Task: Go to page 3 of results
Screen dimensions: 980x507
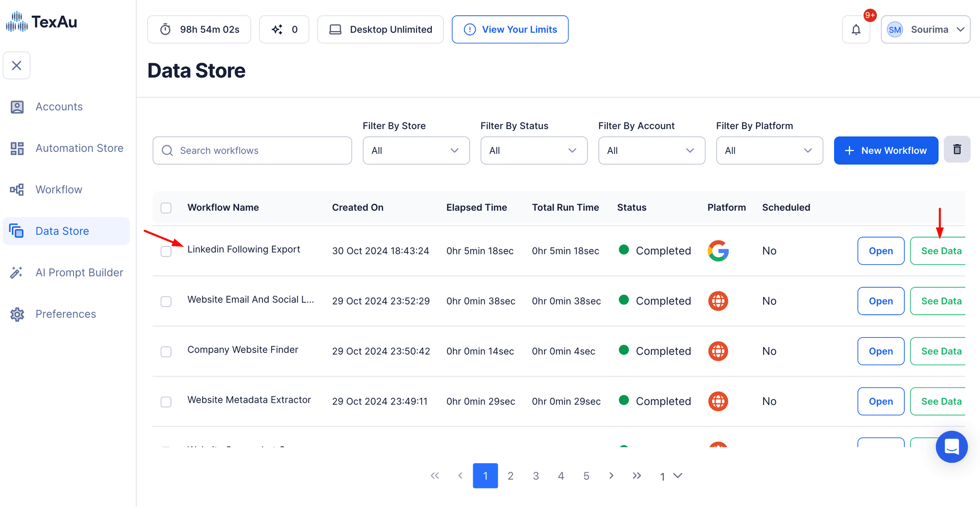Action: [x=535, y=476]
